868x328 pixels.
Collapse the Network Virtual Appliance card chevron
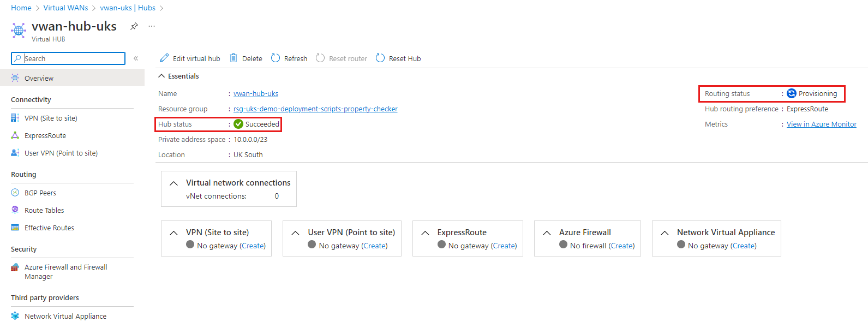665,233
